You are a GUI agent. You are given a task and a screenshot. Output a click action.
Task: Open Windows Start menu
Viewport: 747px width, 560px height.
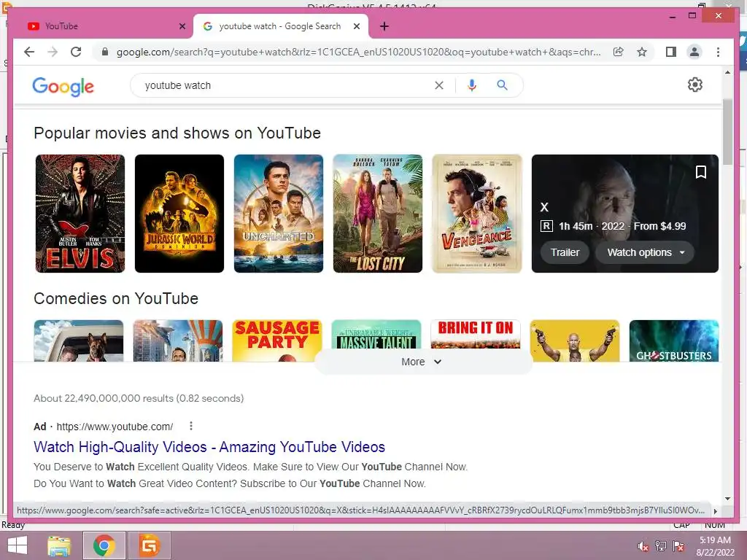point(18,545)
